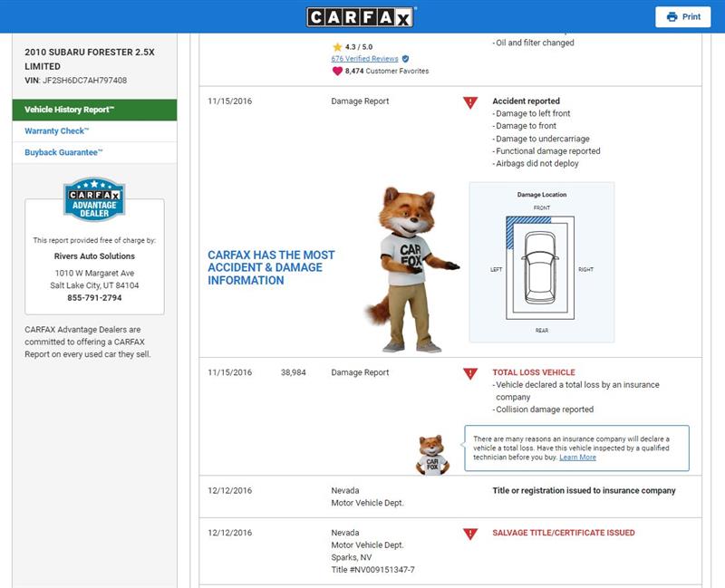The width and height of the screenshot is (725, 588).
Task: Click the dealer phone number 855-791-2794
Action: [94, 297]
